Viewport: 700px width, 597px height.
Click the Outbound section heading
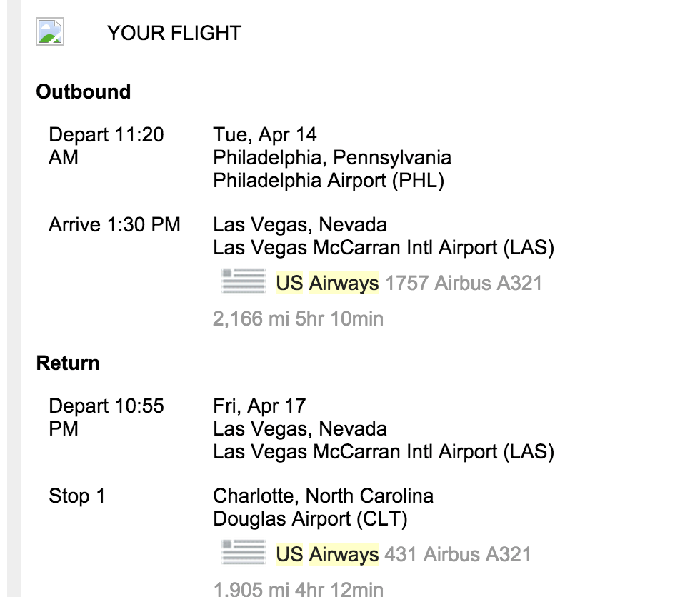pyautogui.click(x=84, y=91)
